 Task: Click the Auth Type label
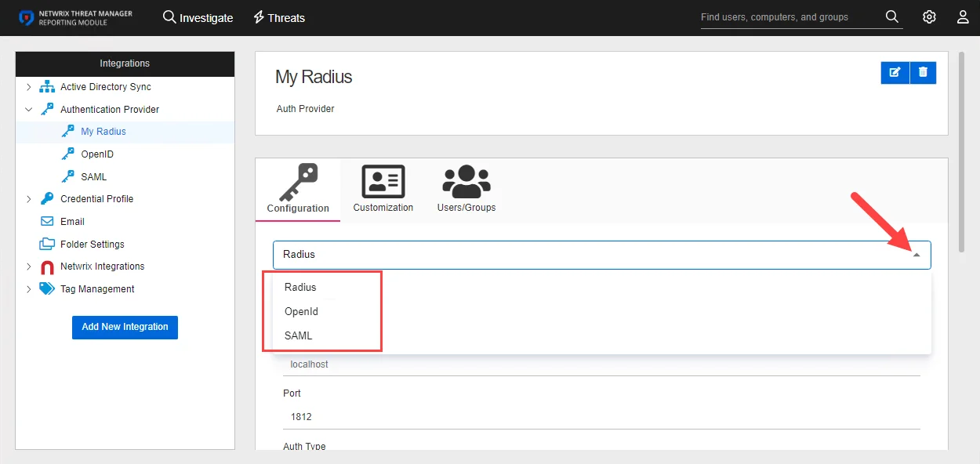(x=304, y=446)
